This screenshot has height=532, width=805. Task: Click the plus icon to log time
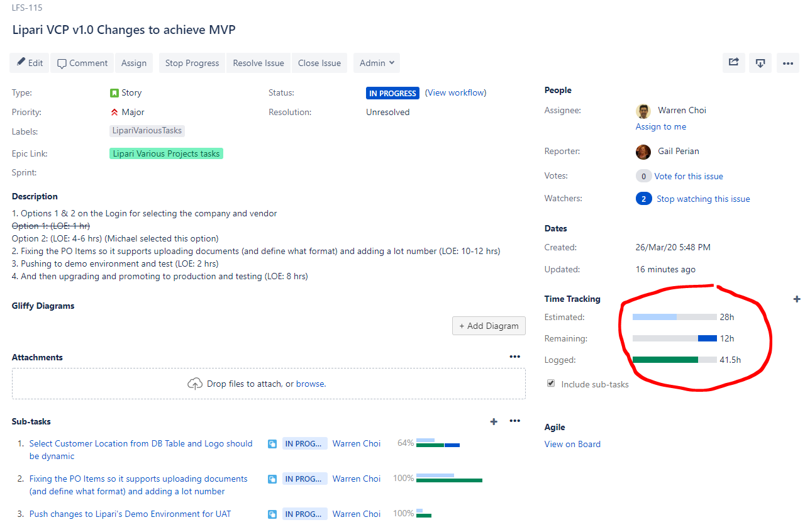pos(797,299)
